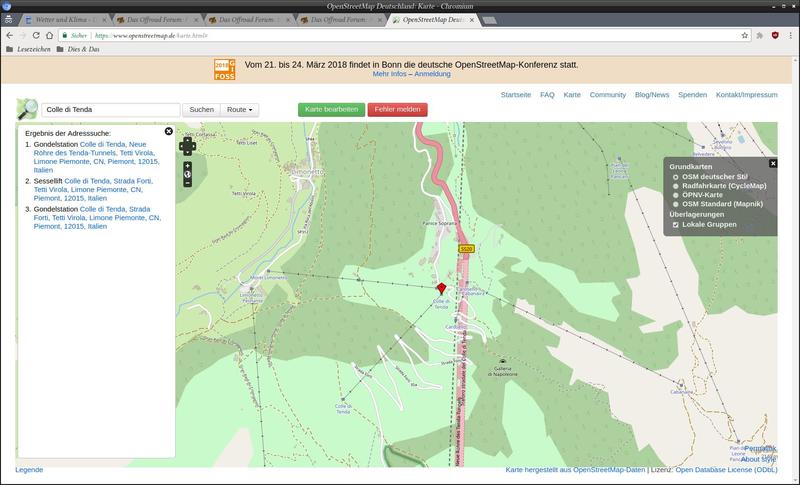Open third result Gondelstation Strada Forti
Image resolution: width=800 pixels, height=485 pixels.
click(97, 218)
